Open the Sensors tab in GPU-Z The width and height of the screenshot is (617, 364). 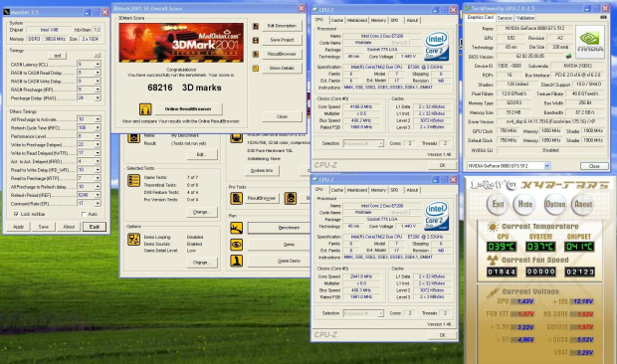tap(505, 18)
